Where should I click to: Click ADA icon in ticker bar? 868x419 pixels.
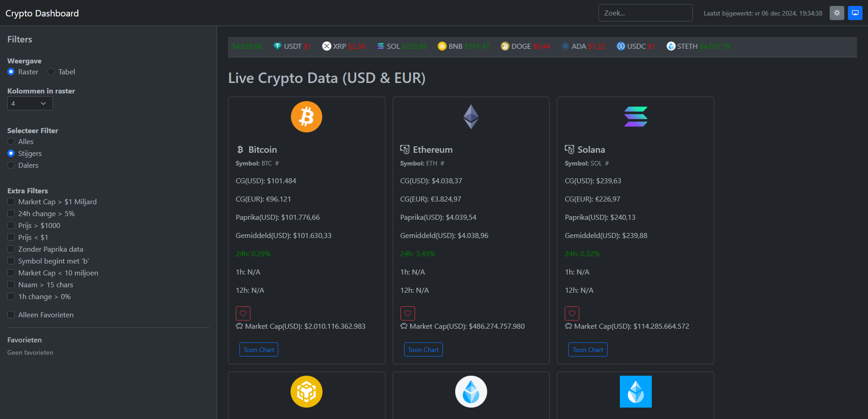point(565,46)
